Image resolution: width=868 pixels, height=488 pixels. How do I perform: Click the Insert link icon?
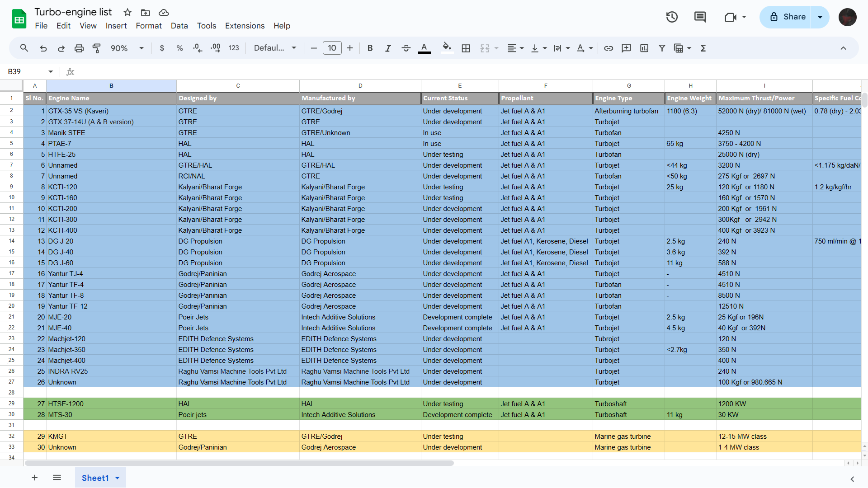click(609, 48)
